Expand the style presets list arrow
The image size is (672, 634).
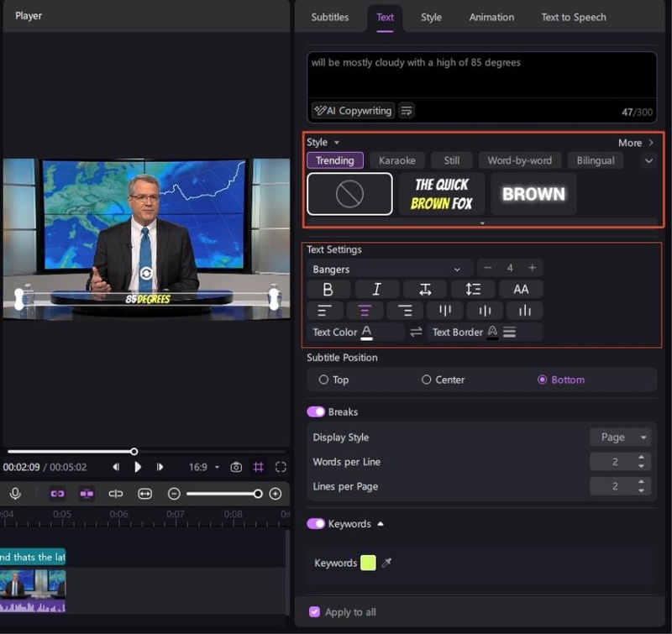482,223
